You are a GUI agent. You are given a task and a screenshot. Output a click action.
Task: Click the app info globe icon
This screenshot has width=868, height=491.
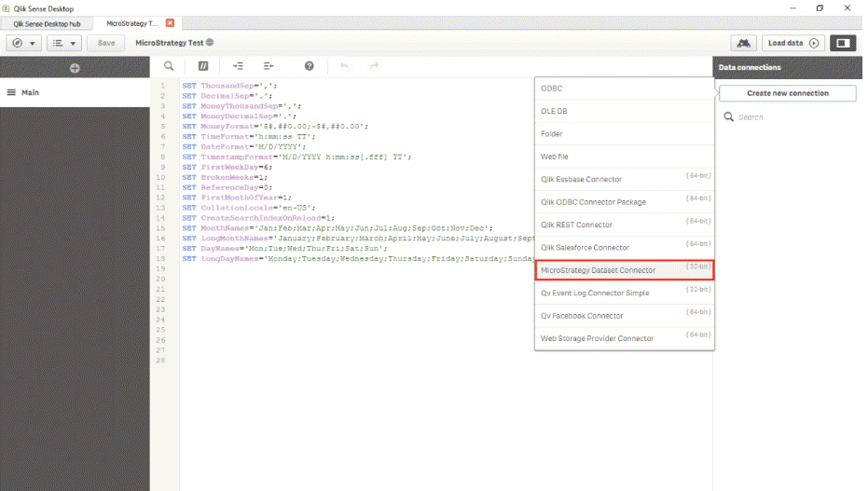tap(210, 43)
